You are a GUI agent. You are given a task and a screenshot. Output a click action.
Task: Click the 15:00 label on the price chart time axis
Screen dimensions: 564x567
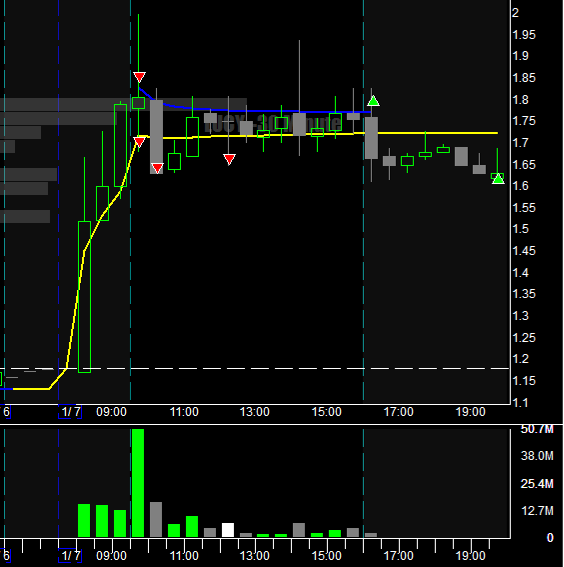pyautogui.click(x=326, y=412)
